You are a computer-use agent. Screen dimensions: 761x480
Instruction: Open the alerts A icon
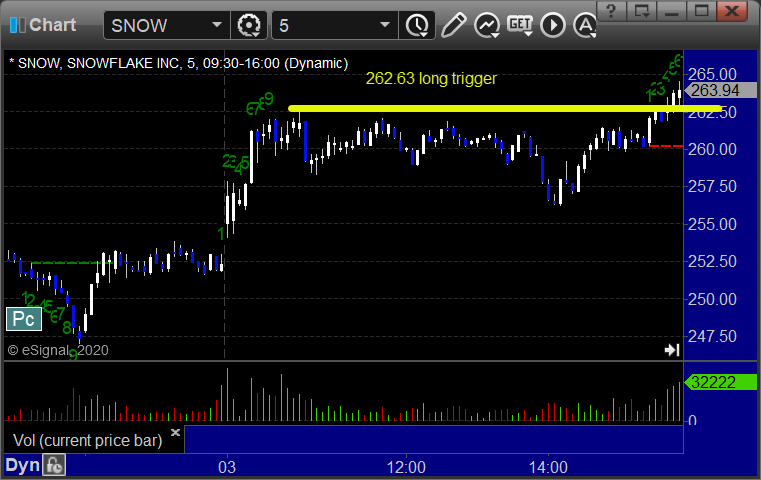585,25
